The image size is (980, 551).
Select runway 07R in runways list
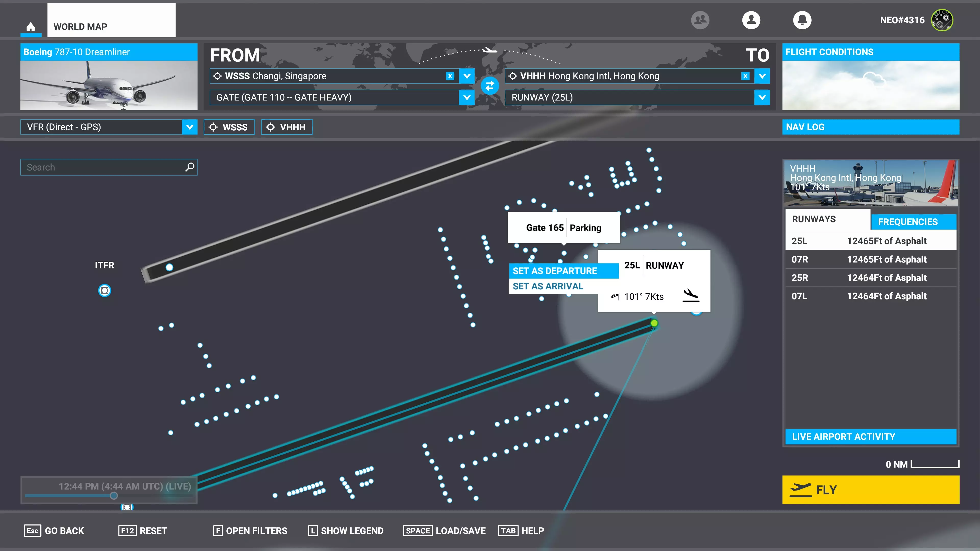click(x=871, y=259)
